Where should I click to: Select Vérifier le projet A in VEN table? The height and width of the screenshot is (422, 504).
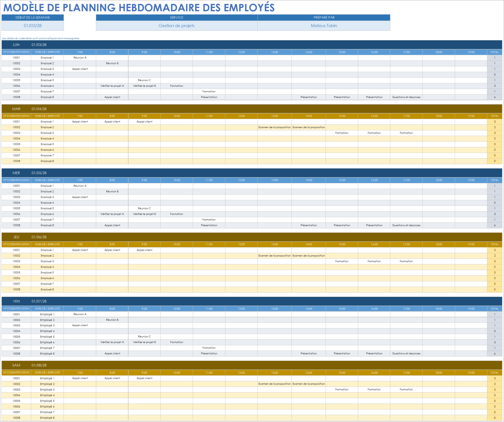112,342
